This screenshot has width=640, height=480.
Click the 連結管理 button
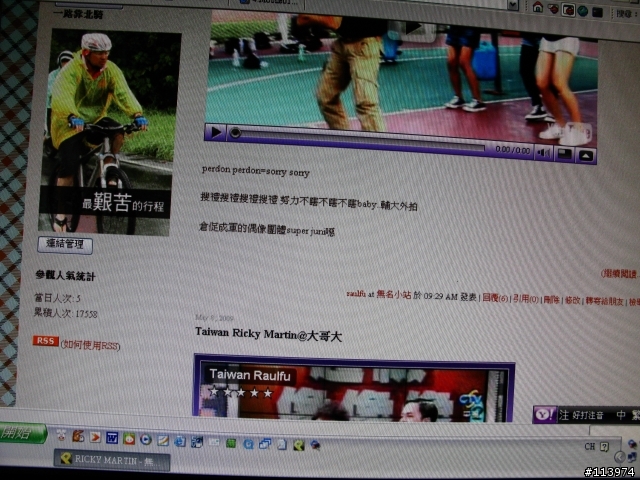point(65,245)
